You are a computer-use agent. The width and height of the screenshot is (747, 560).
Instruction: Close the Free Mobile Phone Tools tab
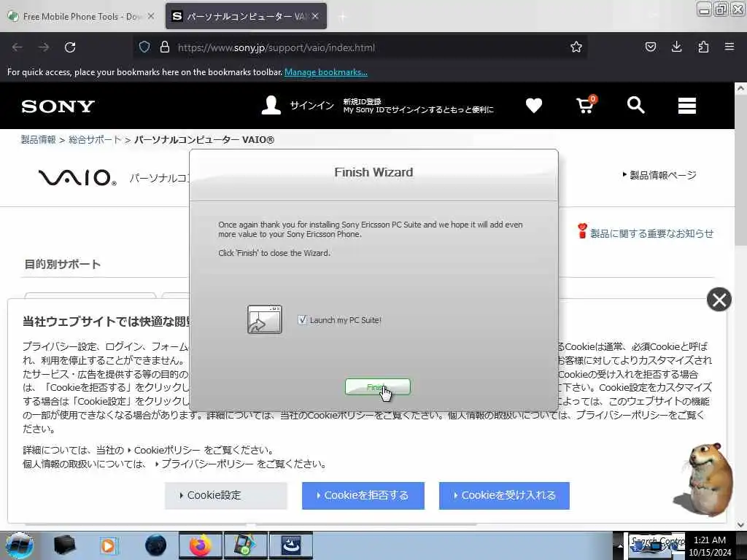(150, 16)
